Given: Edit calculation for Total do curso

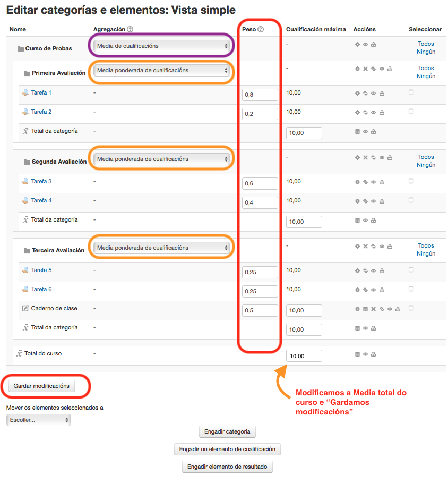Looking at the screenshot, I should coord(357,354).
